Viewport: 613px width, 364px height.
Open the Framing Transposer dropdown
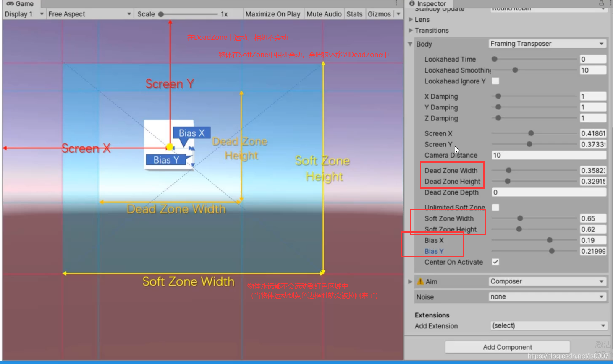548,44
